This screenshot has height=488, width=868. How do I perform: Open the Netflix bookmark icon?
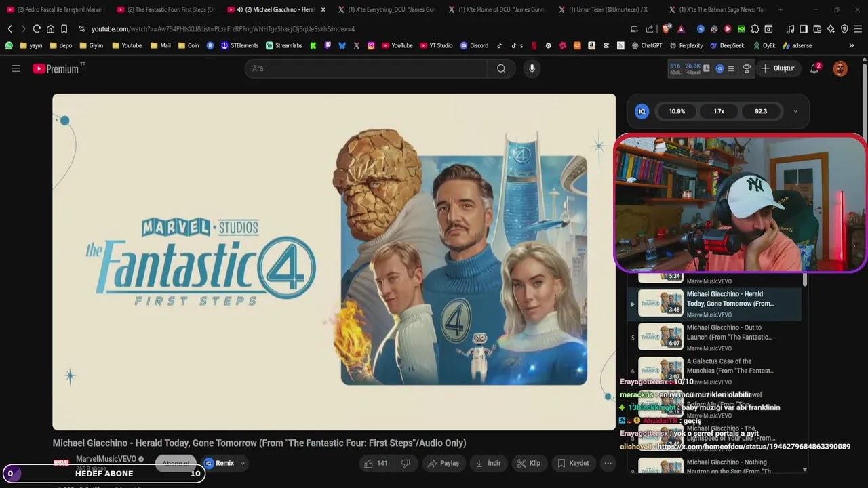tap(534, 45)
